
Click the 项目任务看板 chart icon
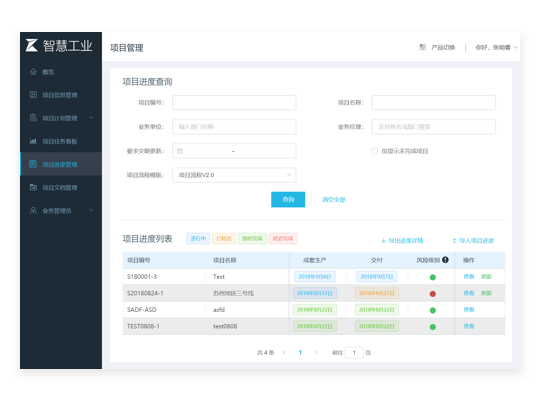click(x=33, y=141)
